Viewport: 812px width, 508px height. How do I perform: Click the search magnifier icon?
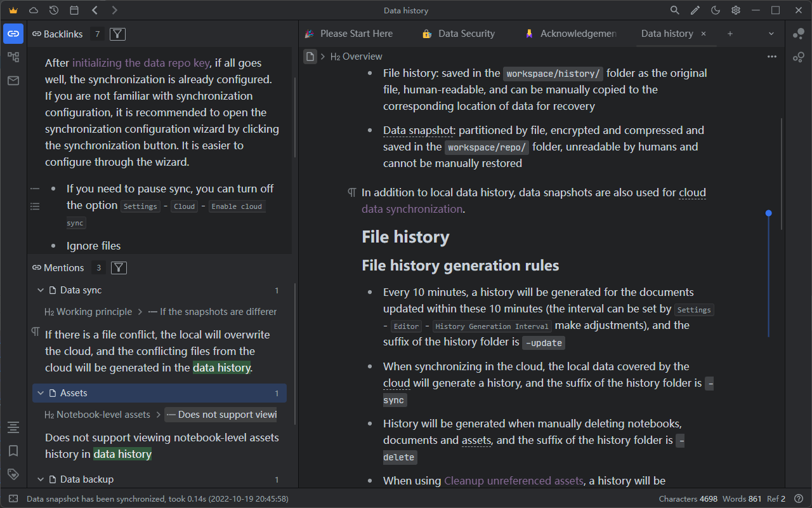point(675,10)
